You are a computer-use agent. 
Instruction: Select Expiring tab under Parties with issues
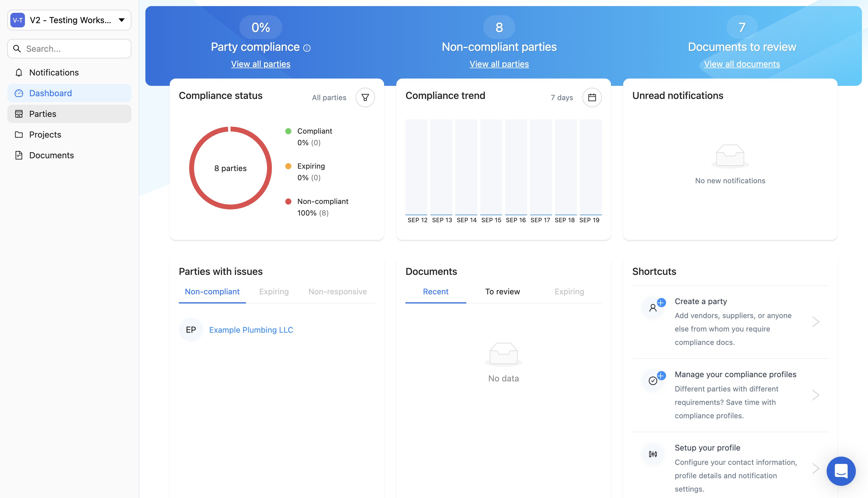[x=274, y=291]
